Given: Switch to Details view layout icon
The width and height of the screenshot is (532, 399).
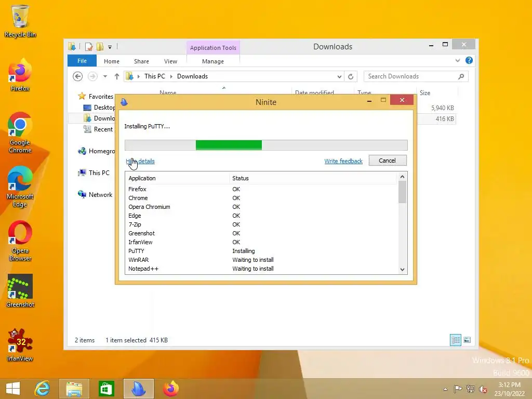Looking at the screenshot, I should click(x=455, y=340).
